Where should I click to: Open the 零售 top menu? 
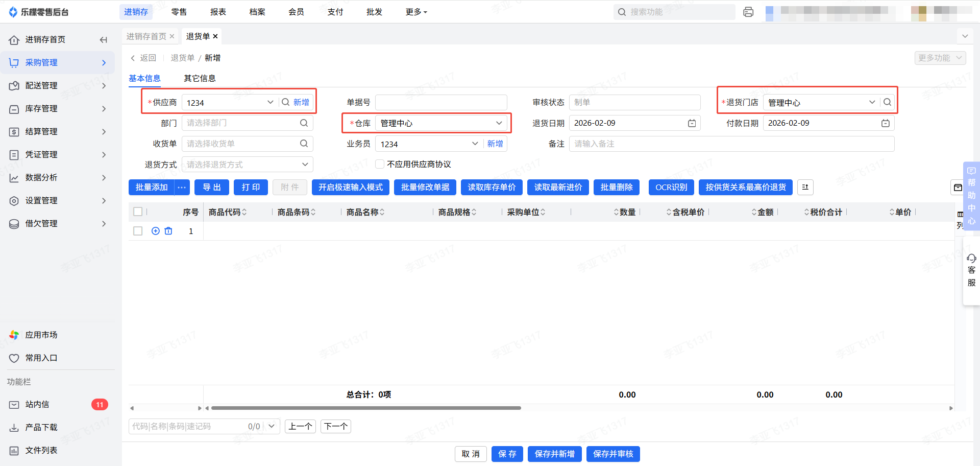point(179,12)
